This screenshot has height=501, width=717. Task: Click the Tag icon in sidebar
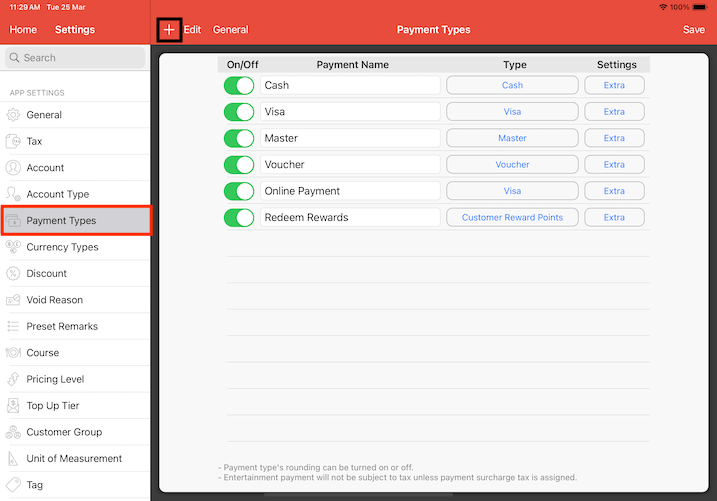pos(13,485)
